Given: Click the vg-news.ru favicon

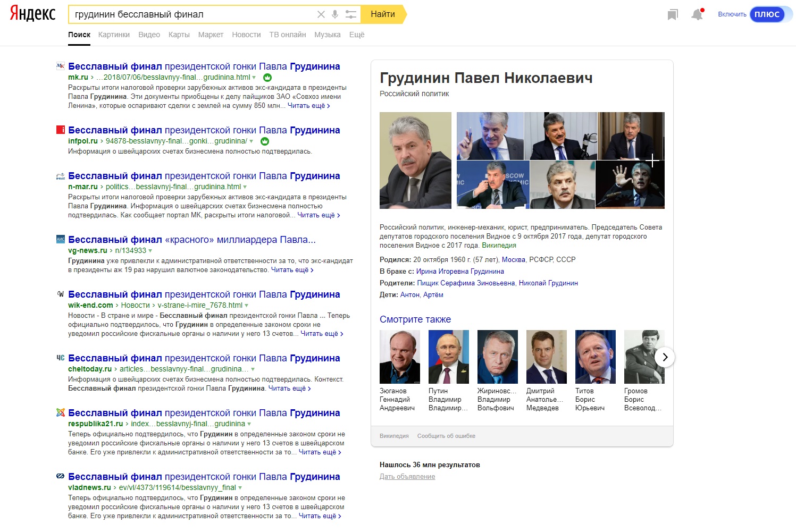Looking at the screenshot, I should click(x=60, y=239).
